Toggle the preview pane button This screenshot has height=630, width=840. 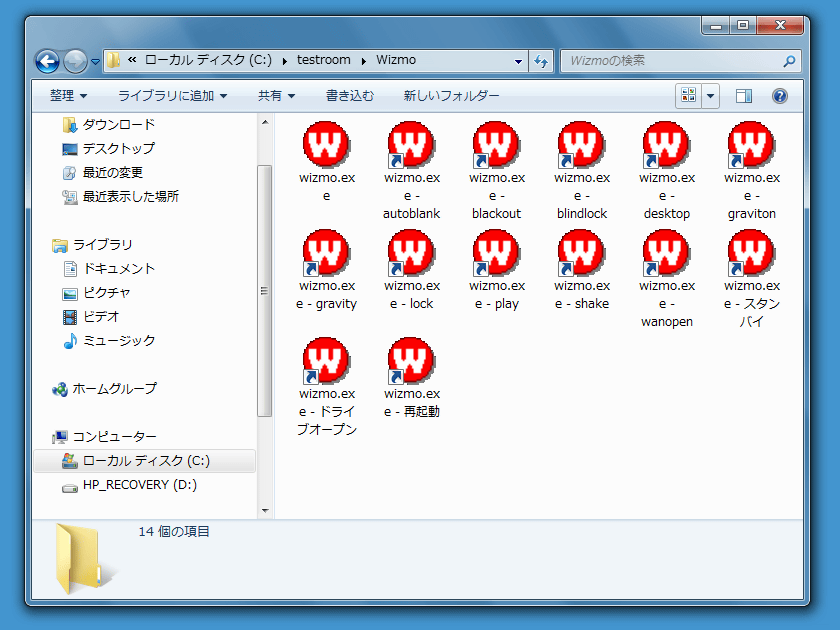(744, 96)
